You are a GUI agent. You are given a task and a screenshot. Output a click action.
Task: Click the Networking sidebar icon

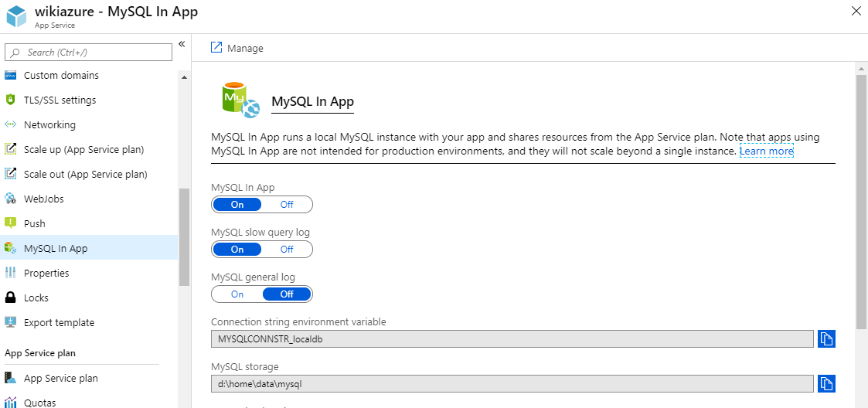11,125
